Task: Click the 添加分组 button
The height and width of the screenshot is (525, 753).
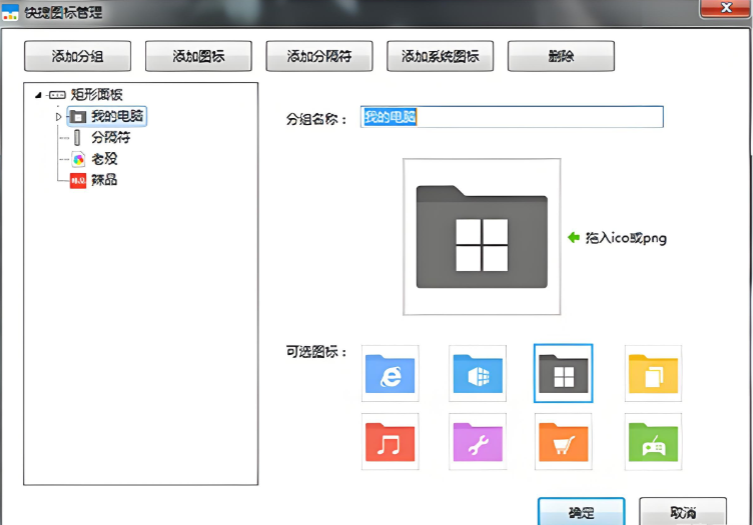Action: click(77, 56)
